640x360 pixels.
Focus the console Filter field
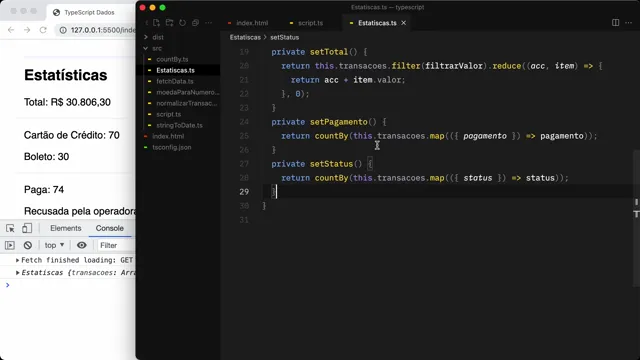(x=116, y=245)
